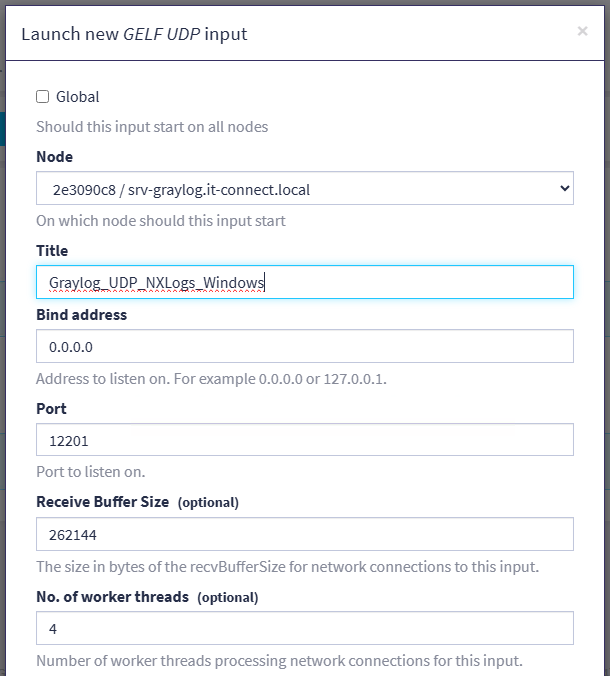Click into the Bind address field
This screenshot has width=610, height=676.
(x=304, y=346)
